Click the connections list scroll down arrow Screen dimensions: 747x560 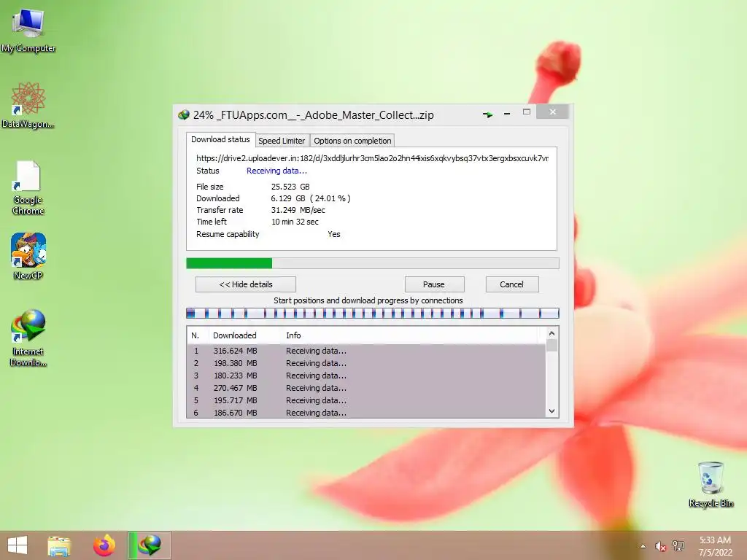click(551, 411)
